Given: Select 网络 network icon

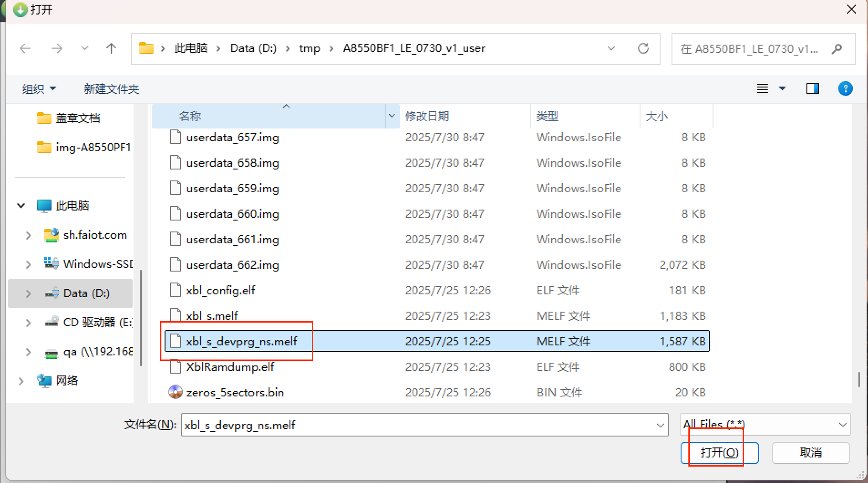Looking at the screenshot, I should (44, 380).
